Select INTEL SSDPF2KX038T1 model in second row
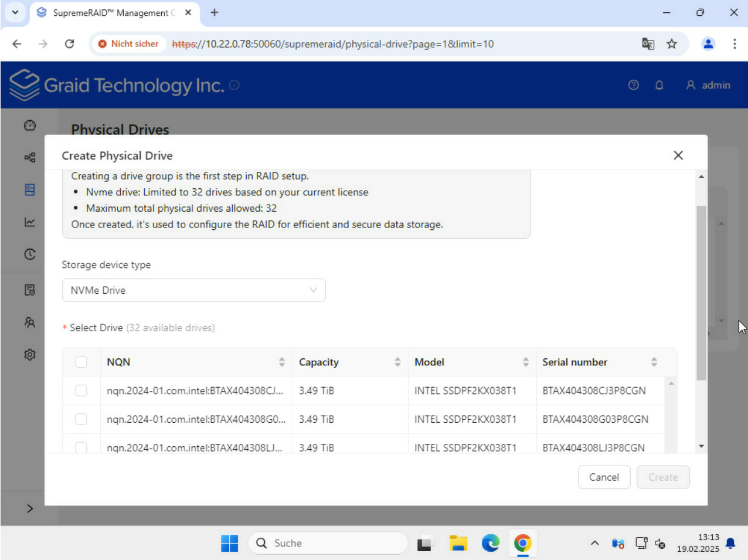Image resolution: width=748 pixels, height=560 pixels. tap(465, 419)
